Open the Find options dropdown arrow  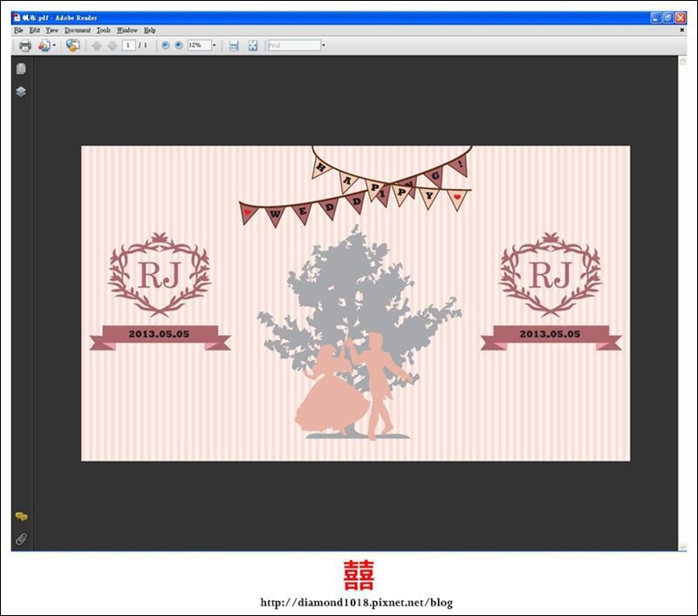click(324, 45)
